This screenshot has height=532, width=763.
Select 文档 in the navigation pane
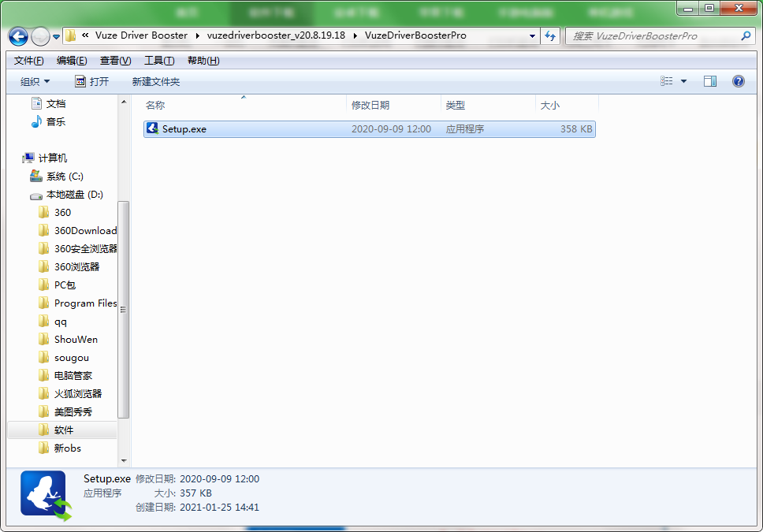pyautogui.click(x=55, y=104)
